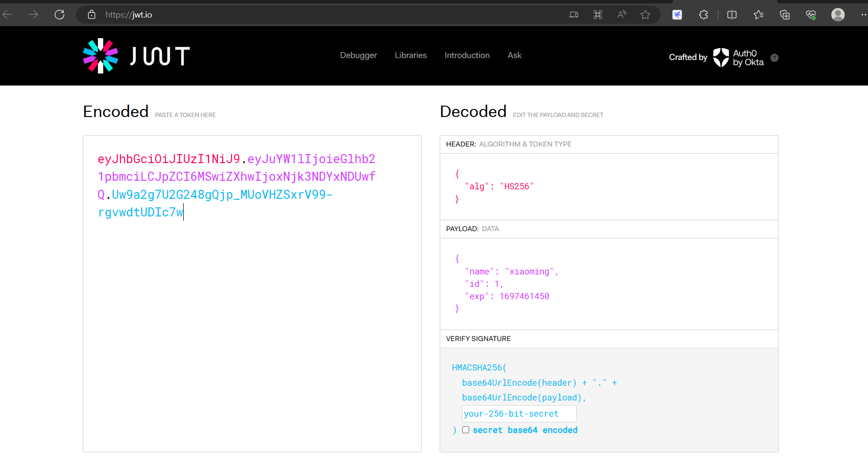Enable secret base64 encoded checkbox
Viewport: 868px width, 459px height.
click(466, 430)
